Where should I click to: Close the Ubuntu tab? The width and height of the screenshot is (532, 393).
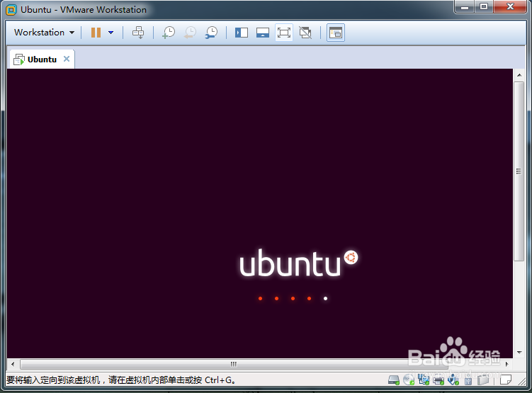click(x=67, y=59)
